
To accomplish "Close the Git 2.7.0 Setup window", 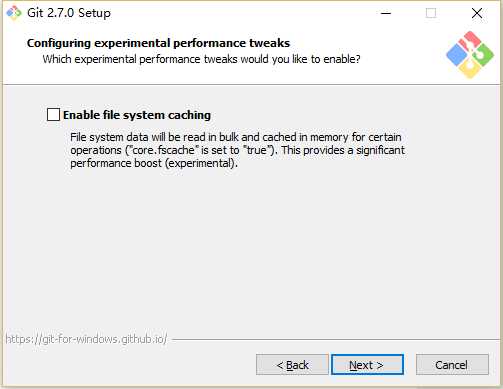I will [477, 13].
